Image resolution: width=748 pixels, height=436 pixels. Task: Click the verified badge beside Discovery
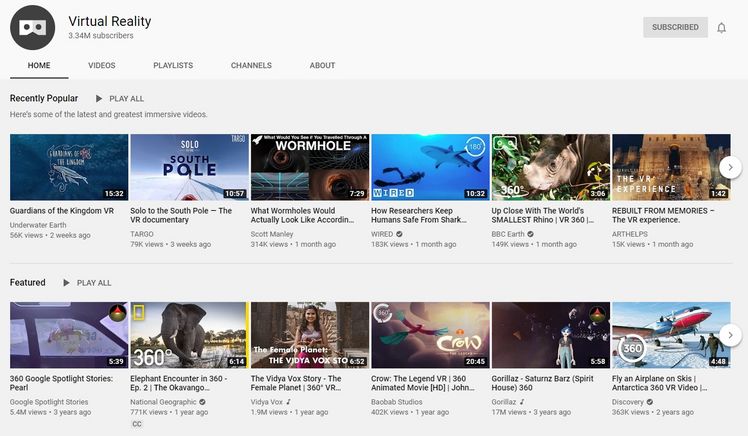[649, 402]
